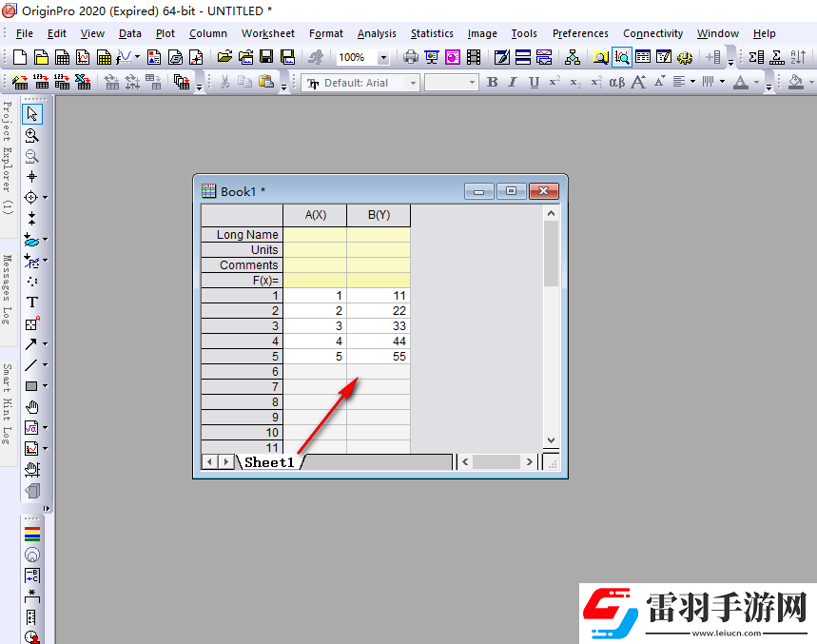Click the Long Name cell of column A
This screenshot has width=817, height=644.
tap(315, 234)
